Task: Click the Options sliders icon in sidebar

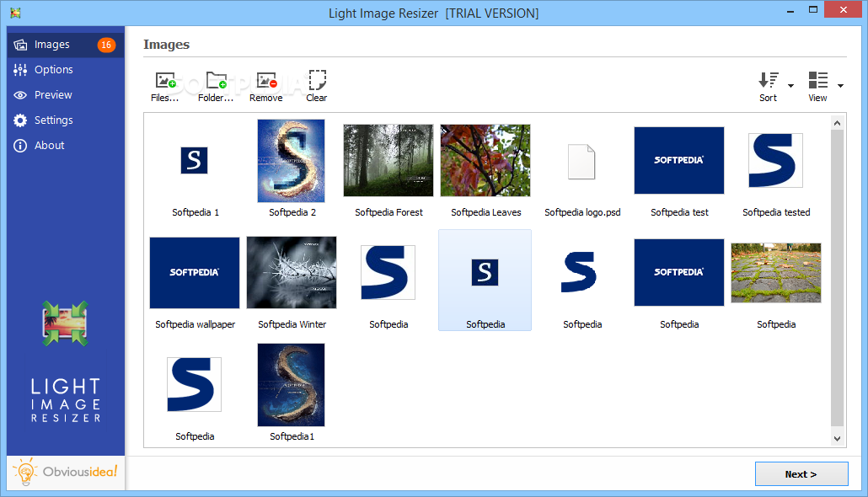Action: (x=20, y=70)
